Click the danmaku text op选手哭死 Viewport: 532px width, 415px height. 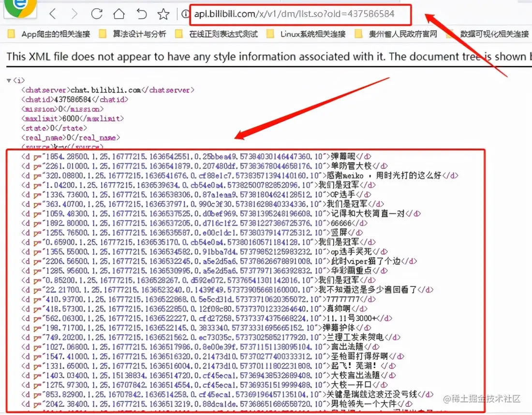pos(351,252)
